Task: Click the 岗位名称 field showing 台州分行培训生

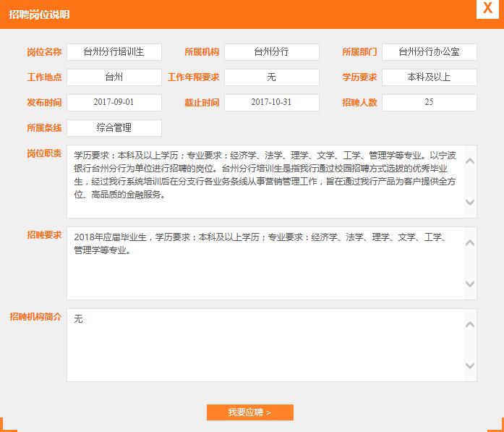Action: (114, 52)
